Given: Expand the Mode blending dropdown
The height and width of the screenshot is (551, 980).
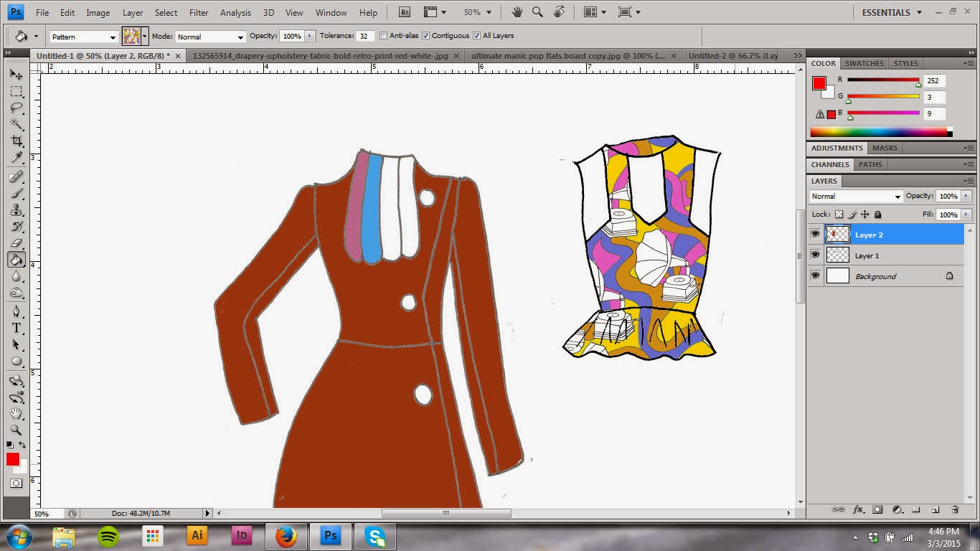Looking at the screenshot, I should click(209, 37).
